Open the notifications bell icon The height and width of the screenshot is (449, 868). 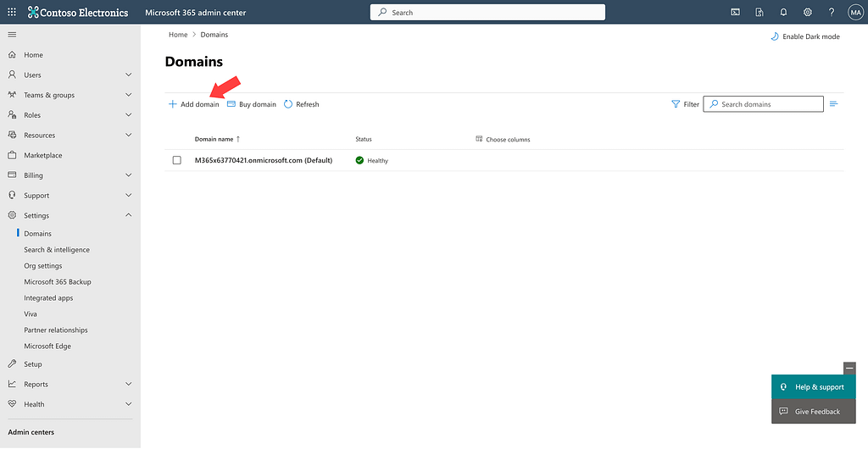pyautogui.click(x=783, y=13)
